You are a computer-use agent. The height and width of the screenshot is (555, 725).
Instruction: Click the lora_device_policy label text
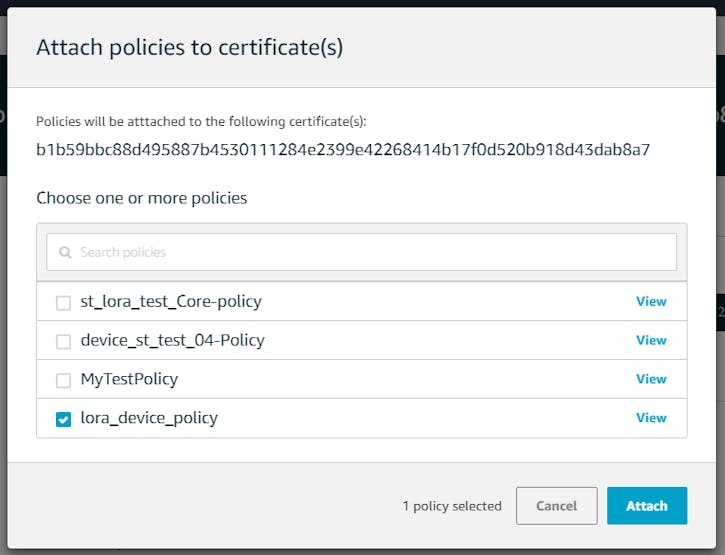point(149,418)
